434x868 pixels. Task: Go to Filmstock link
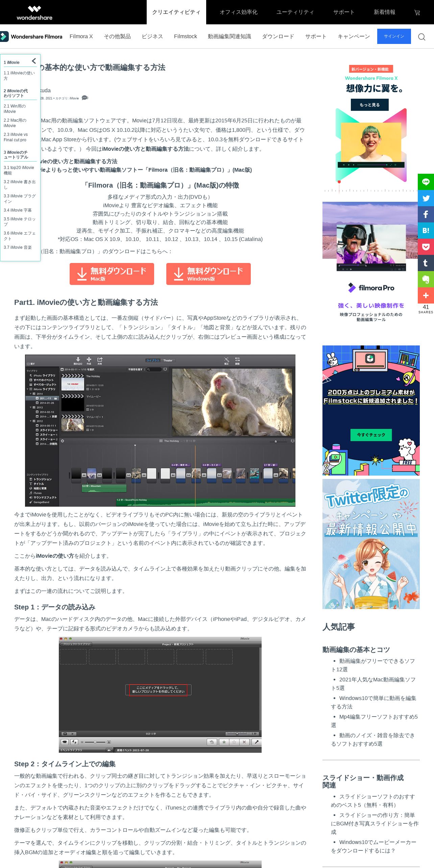coord(186,37)
